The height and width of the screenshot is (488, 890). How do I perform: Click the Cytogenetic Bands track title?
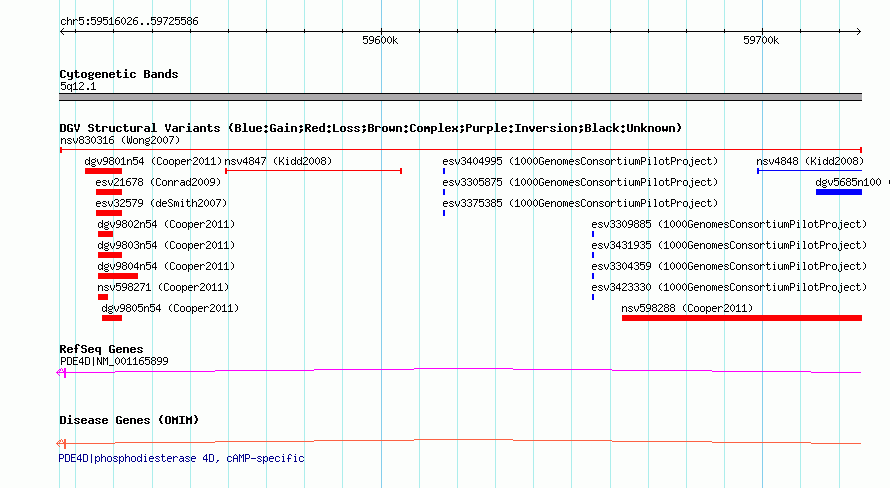pos(119,74)
